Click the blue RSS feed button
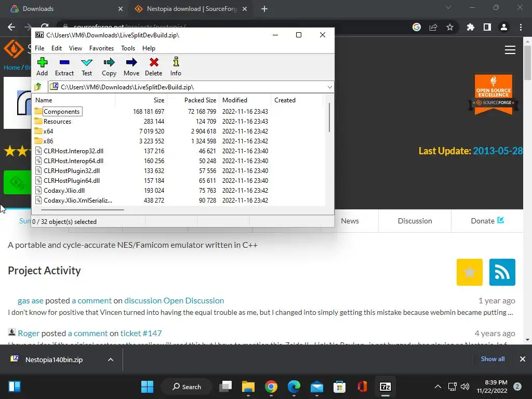This screenshot has height=399, width=532. pos(502,272)
